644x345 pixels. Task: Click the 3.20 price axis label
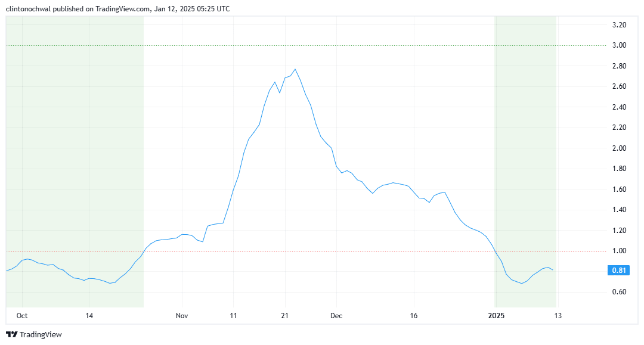click(619, 25)
